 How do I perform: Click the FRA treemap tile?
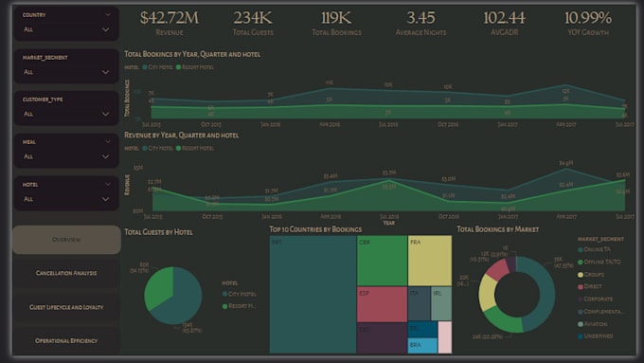430,261
